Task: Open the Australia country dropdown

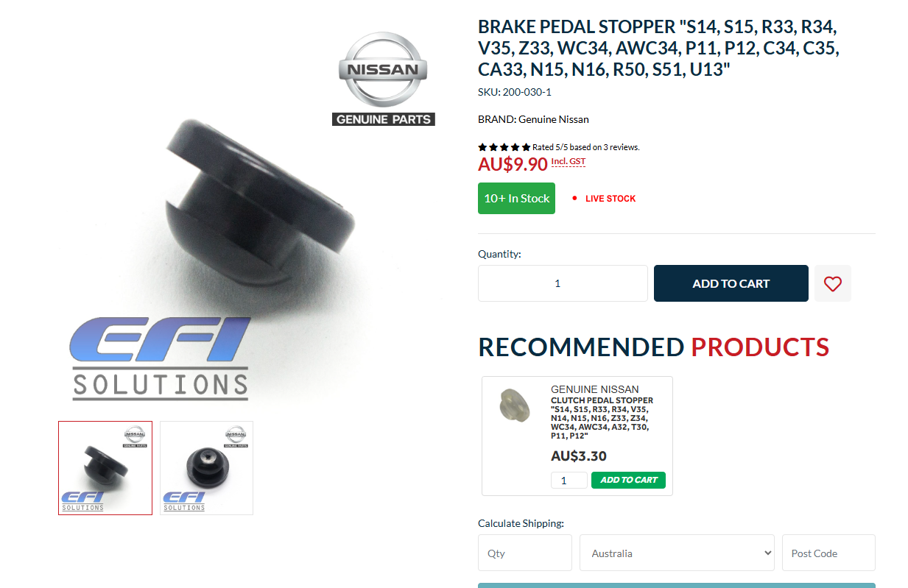Action: pyautogui.click(x=677, y=553)
